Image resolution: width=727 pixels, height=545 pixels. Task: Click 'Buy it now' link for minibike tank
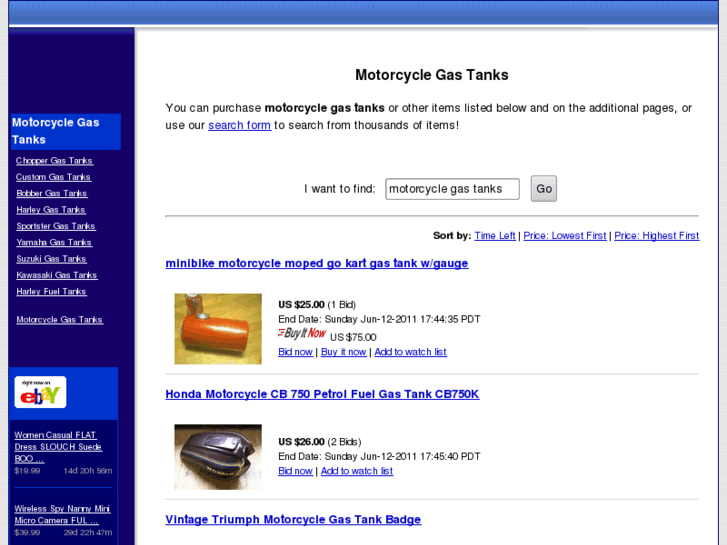click(344, 352)
